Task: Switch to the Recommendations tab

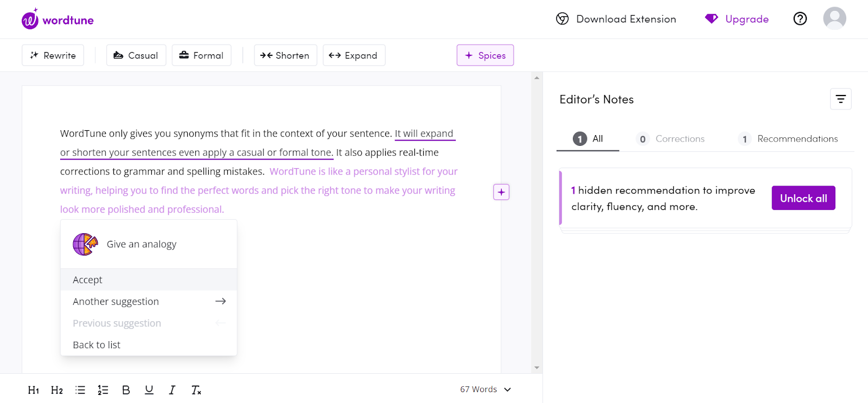Action: coord(788,139)
